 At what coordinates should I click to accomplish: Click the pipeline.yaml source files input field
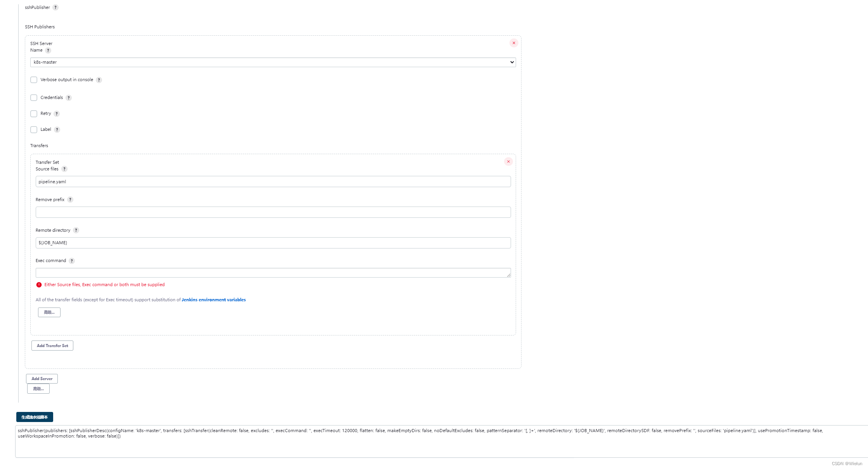pos(273,181)
